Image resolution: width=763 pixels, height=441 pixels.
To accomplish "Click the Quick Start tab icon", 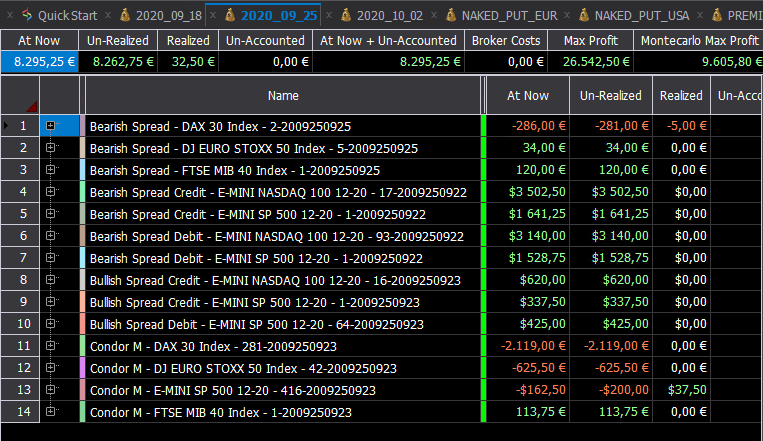I will pyautogui.click(x=27, y=15).
